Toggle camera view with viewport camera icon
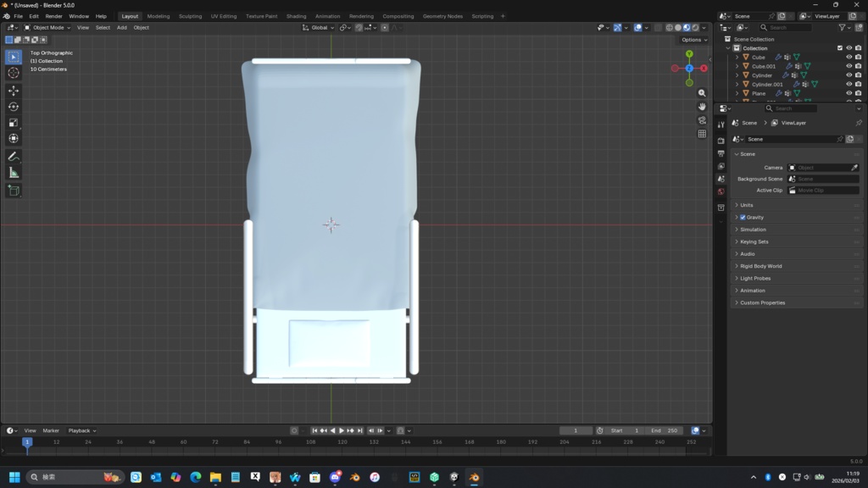The image size is (868, 488). pos(702,120)
